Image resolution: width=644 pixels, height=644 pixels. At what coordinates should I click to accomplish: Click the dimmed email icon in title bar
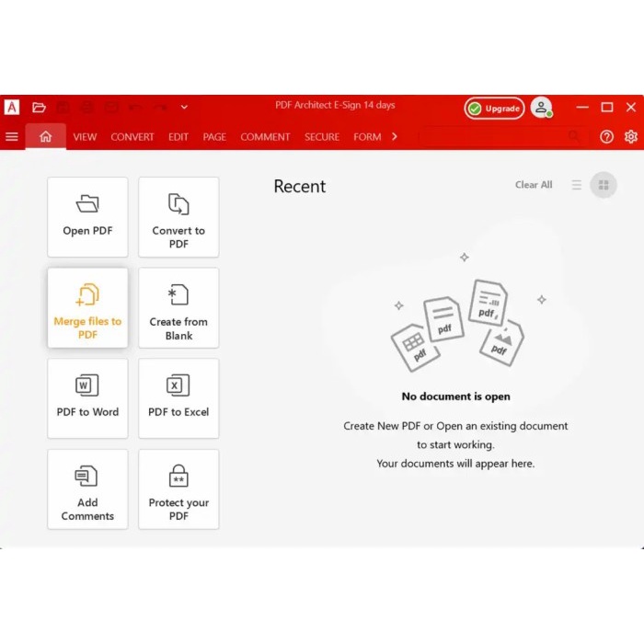click(x=111, y=108)
